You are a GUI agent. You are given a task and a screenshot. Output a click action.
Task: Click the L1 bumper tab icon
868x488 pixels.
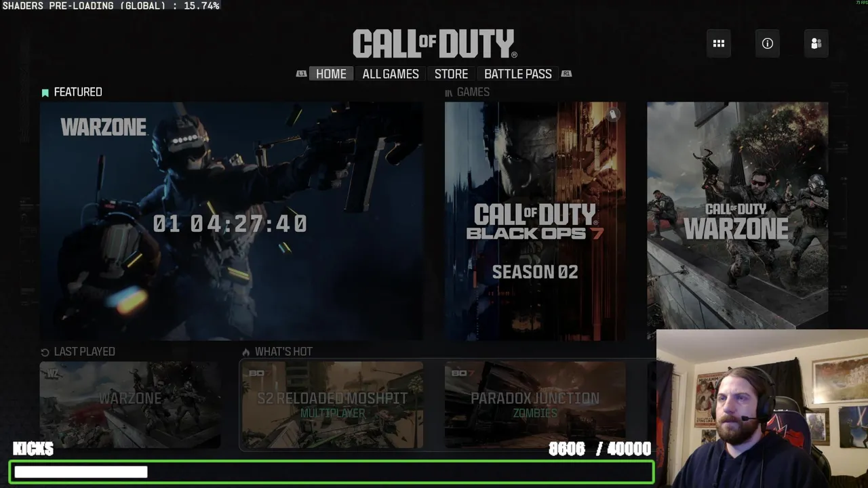coord(302,74)
